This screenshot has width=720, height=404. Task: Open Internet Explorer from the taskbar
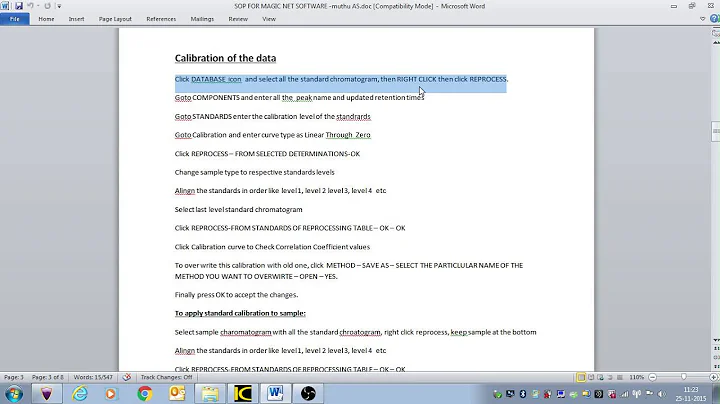coord(79,394)
